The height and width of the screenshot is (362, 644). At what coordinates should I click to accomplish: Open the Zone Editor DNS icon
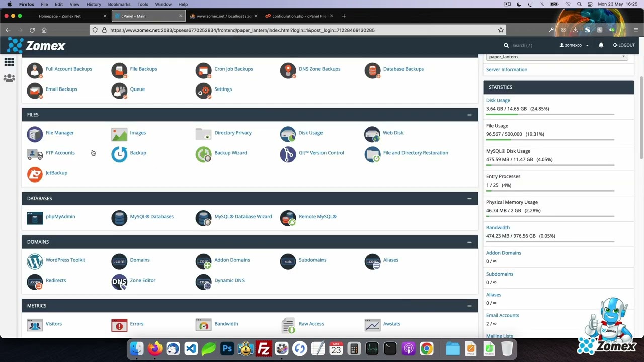(x=119, y=282)
